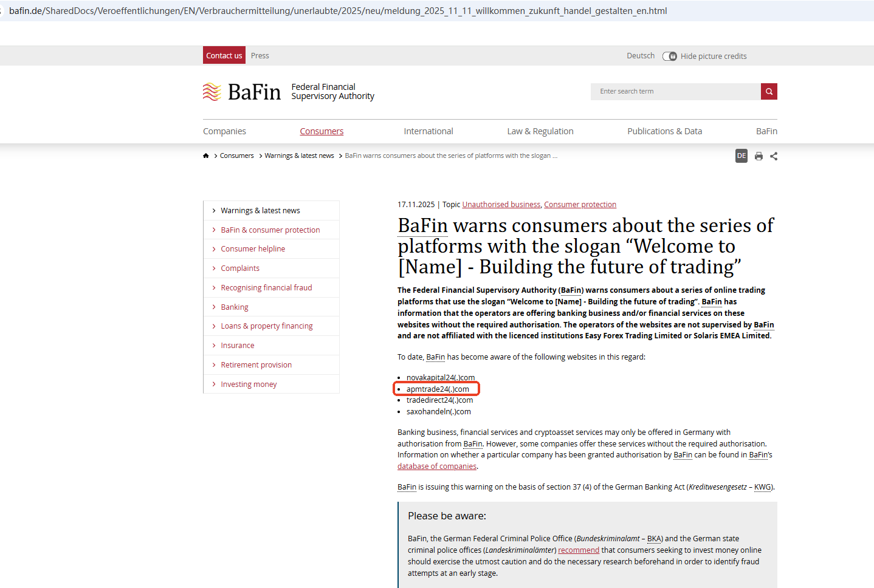Open the International menu
This screenshot has width=874, height=588.
[x=428, y=131]
